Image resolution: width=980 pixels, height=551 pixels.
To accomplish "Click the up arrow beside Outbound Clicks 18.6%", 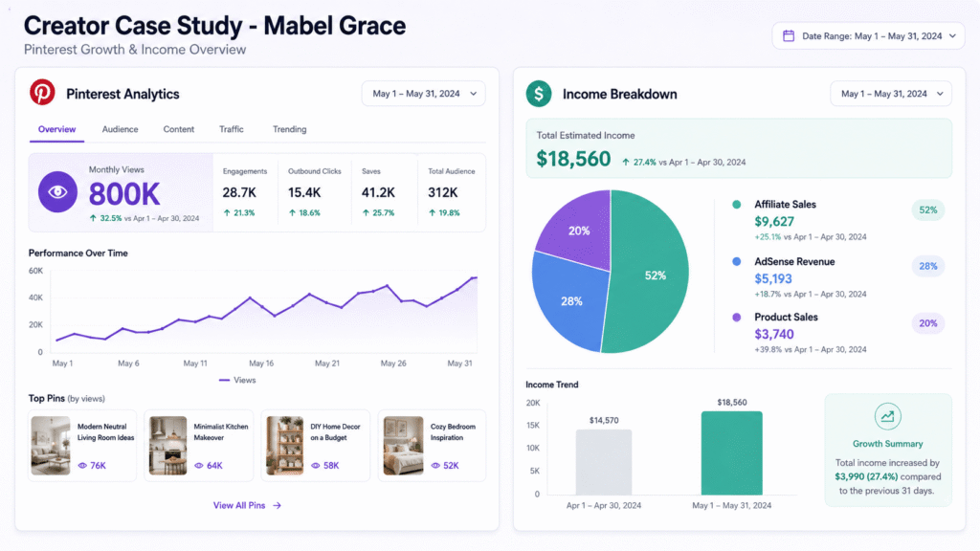I will [x=292, y=213].
